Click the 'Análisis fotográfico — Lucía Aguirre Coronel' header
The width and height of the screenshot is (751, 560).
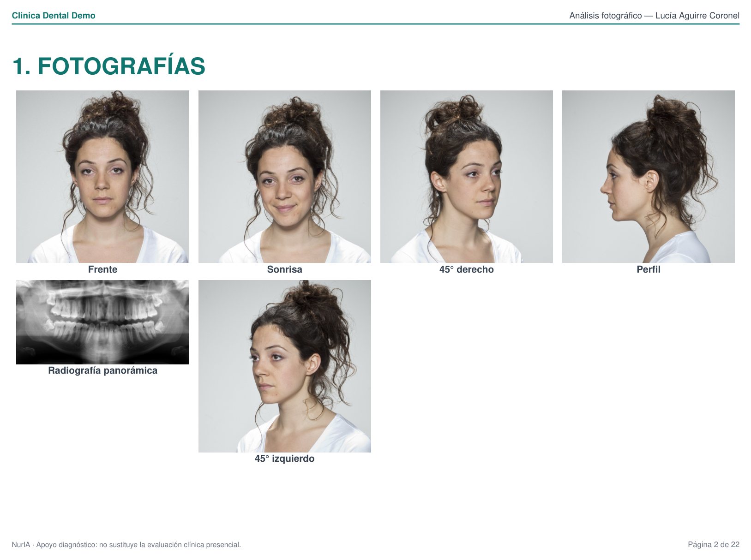[x=654, y=15]
